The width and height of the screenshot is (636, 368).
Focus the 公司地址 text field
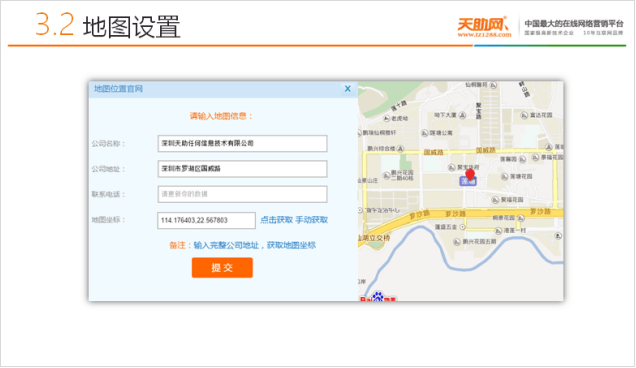point(242,169)
